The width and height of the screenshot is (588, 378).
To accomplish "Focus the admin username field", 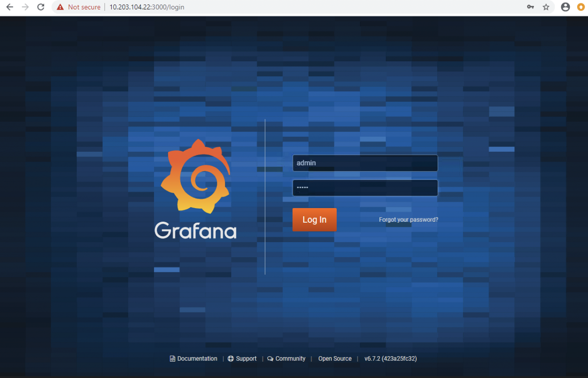I will [365, 163].
